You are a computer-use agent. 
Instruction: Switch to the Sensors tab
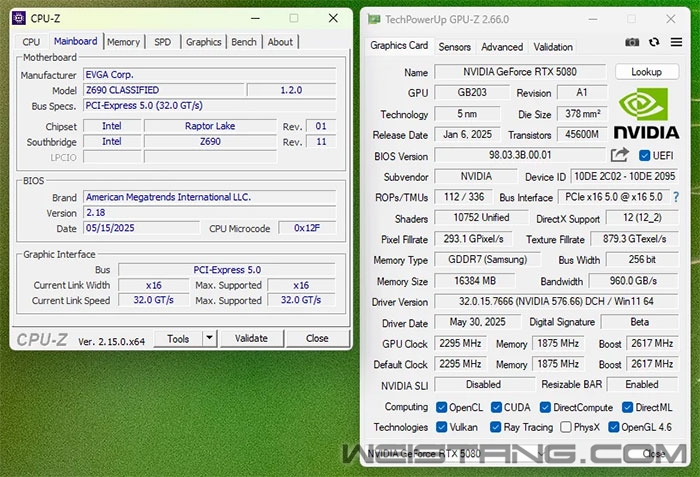coord(454,47)
